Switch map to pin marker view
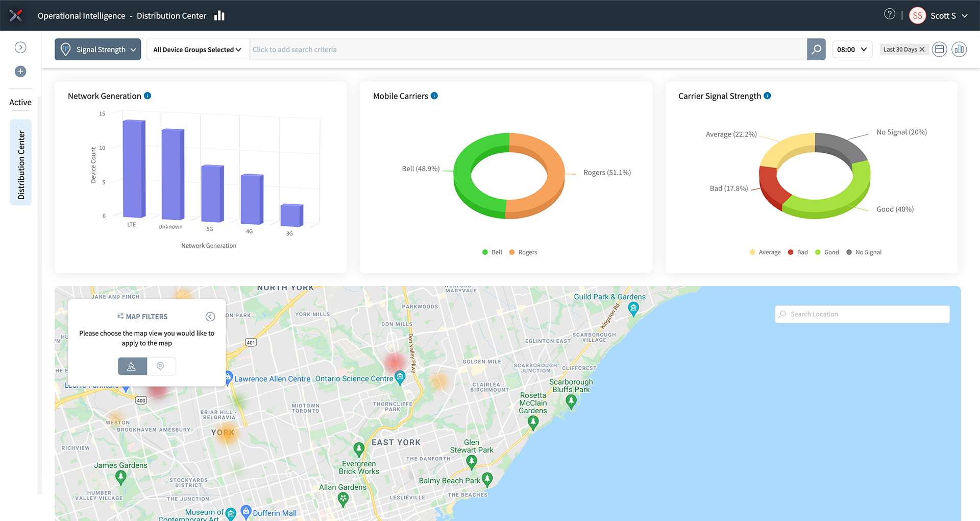Image resolution: width=980 pixels, height=521 pixels. pos(161,366)
